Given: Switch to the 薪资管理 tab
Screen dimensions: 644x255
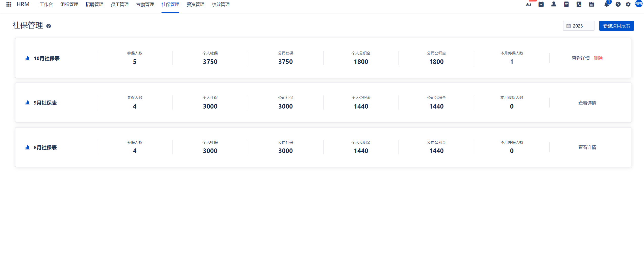Looking at the screenshot, I should (x=195, y=4).
